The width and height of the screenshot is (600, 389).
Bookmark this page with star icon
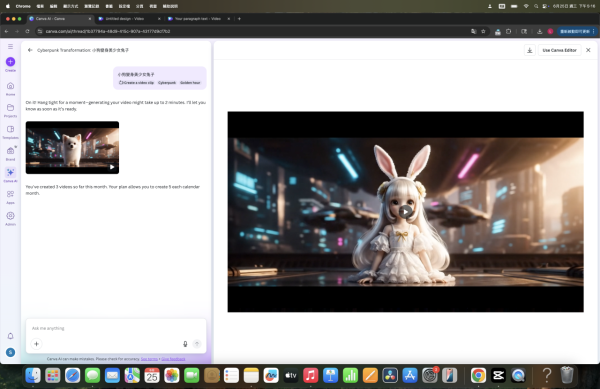pos(483,31)
